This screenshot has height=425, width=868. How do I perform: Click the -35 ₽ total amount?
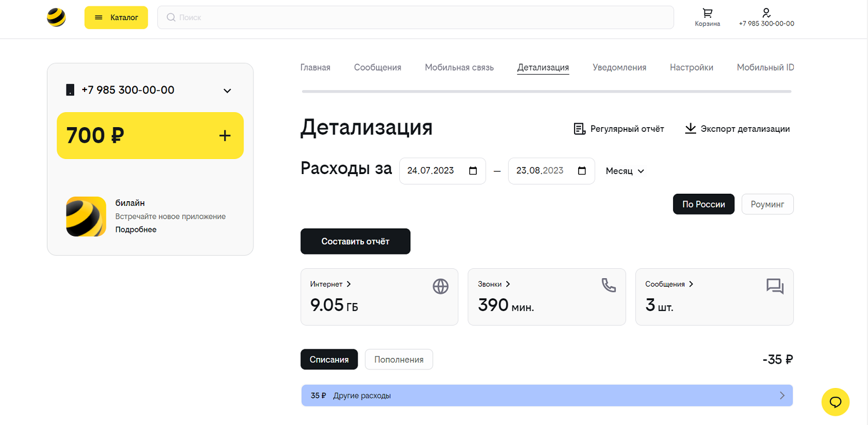[x=778, y=360]
